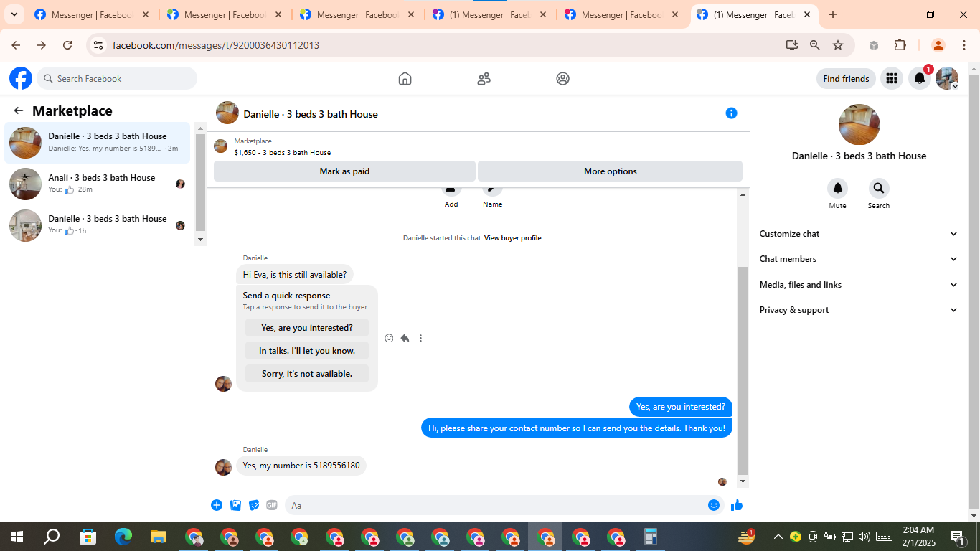Switch to the third Messenger browser tab
This screenshot has height=551, width=980.
(357, 14)
